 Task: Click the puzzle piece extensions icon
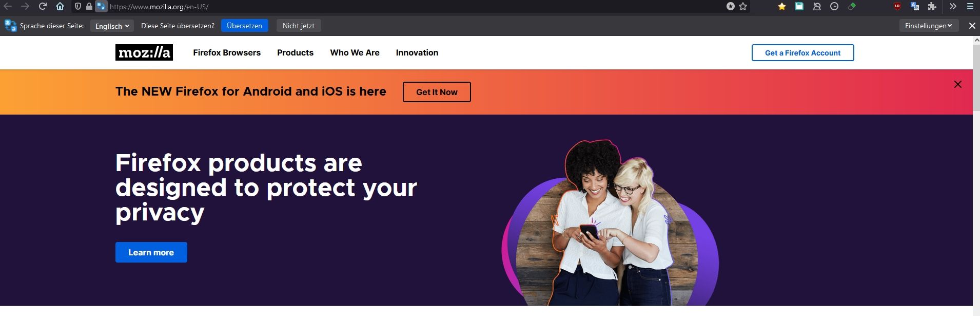[932, 6]
